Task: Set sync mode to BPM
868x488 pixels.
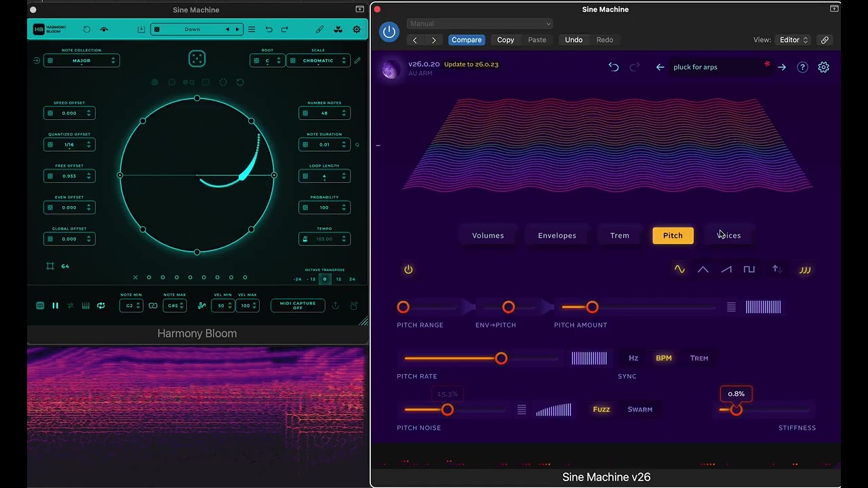Action: [x=664, y=358]
